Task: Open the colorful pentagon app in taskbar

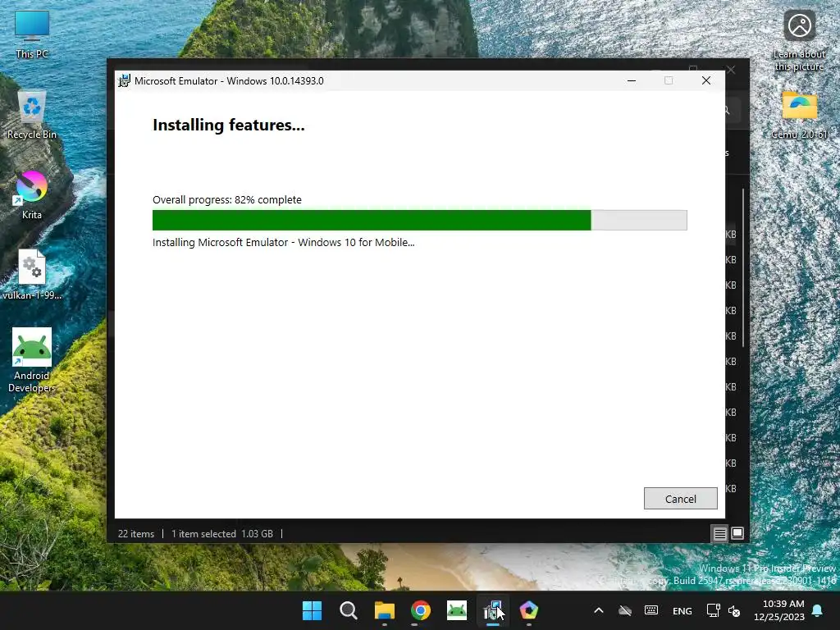Action: click(529, 610)
